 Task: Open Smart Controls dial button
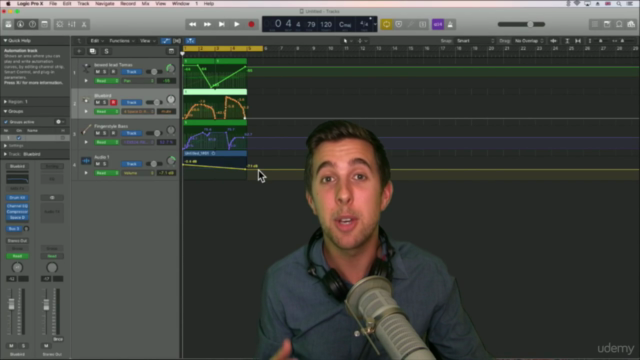60,24
